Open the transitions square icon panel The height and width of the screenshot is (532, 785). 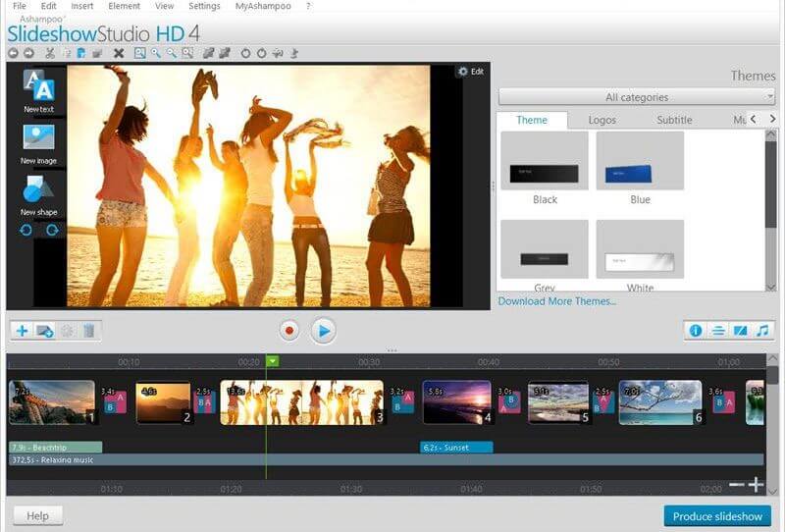740,331
